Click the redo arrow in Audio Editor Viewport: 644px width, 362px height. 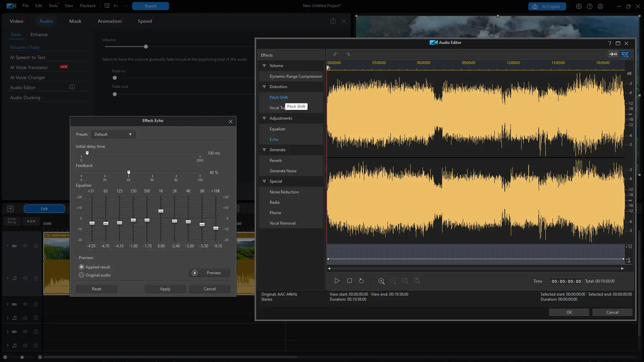[x=348, y=54]
